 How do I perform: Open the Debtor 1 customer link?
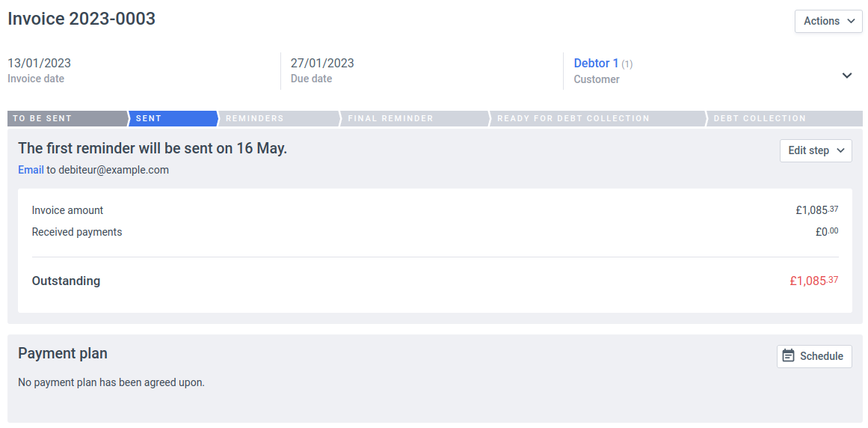[596, 64]
